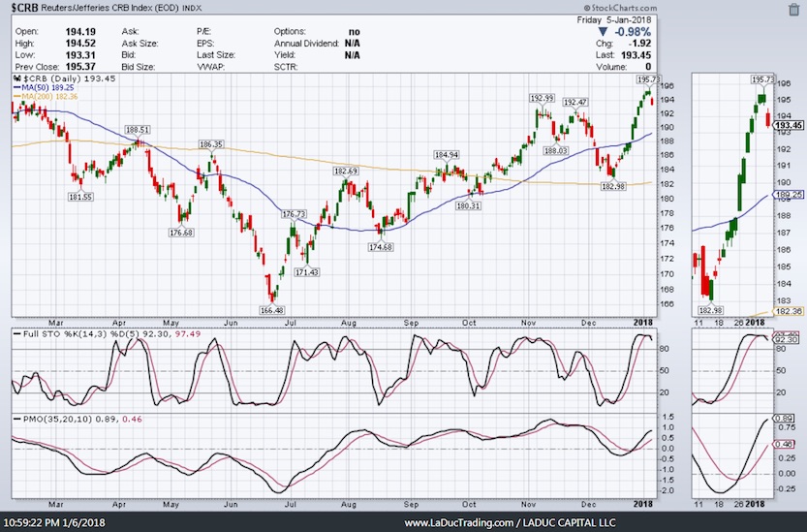Select the Last value 193.45 in header
The height and width of the screenshot is (532, 807).
pos(636,55)
